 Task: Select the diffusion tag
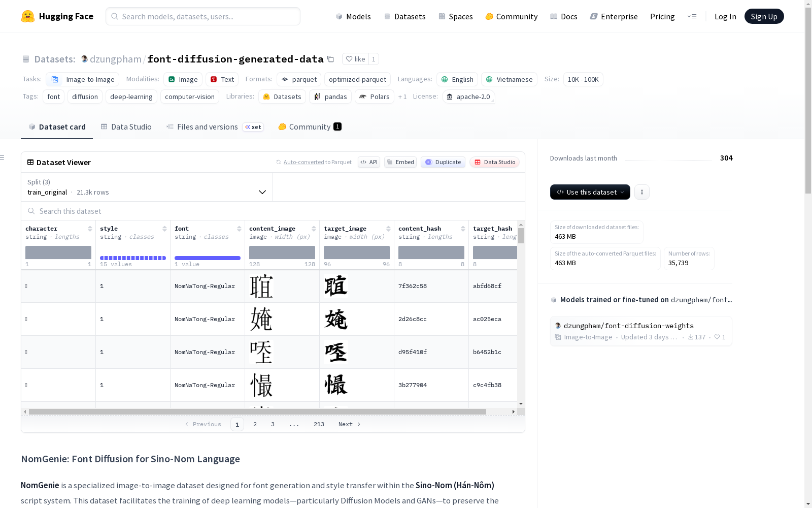85,97
